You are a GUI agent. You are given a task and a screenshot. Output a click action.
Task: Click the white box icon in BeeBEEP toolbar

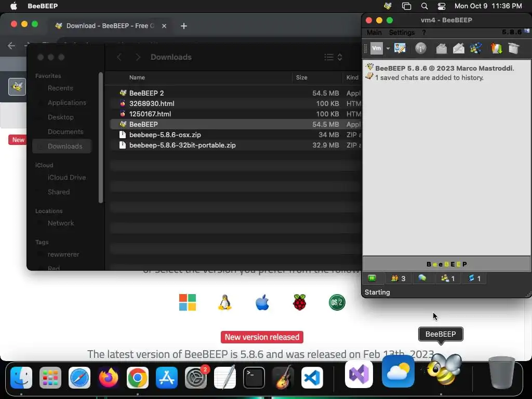(x=514, y=48)
